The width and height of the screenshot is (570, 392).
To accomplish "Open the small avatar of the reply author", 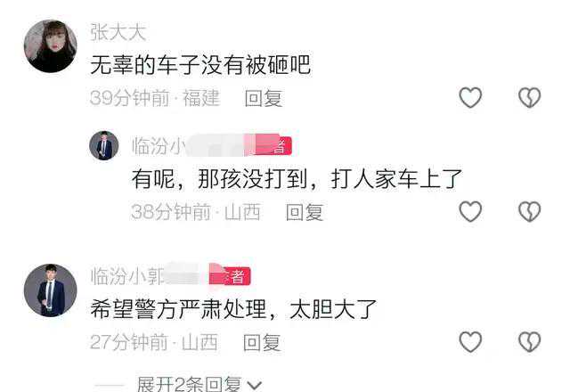I will [104, 146].
